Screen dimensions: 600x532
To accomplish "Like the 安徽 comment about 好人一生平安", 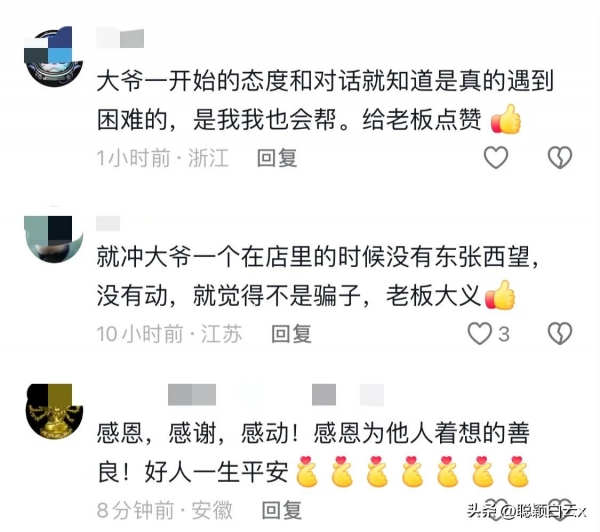I will 496,509.
